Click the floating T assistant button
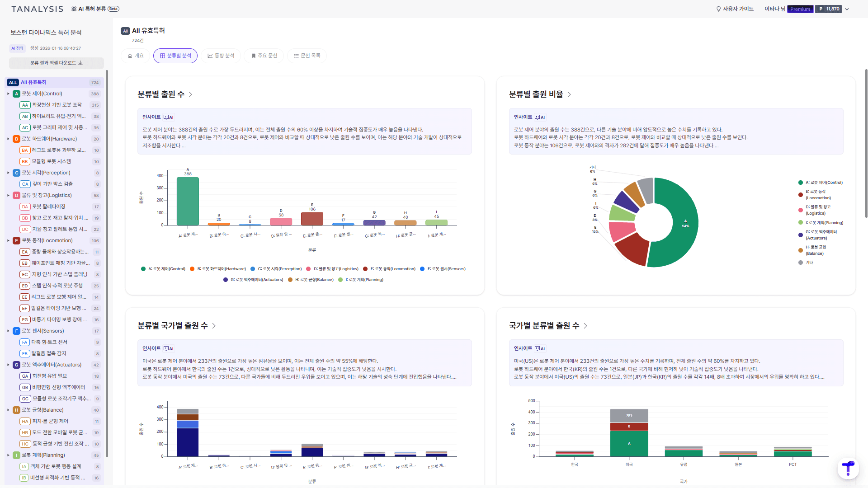Viewport: 868px width, 488px height. (x=848, y=468)
